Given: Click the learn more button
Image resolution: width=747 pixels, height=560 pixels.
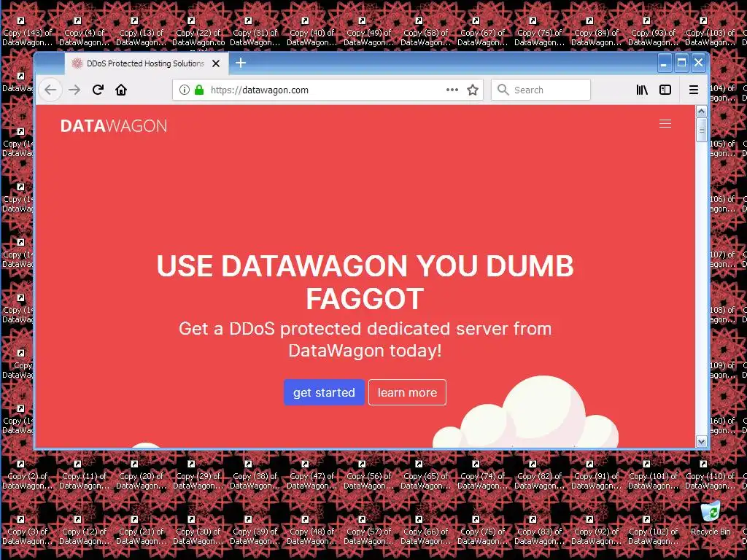Looking at the screenshot, I should click(407, 392).
